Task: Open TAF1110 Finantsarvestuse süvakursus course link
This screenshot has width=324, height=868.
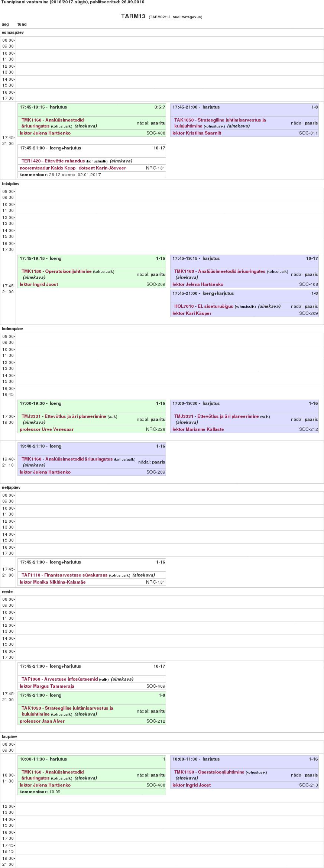Action: coord(64,575)
